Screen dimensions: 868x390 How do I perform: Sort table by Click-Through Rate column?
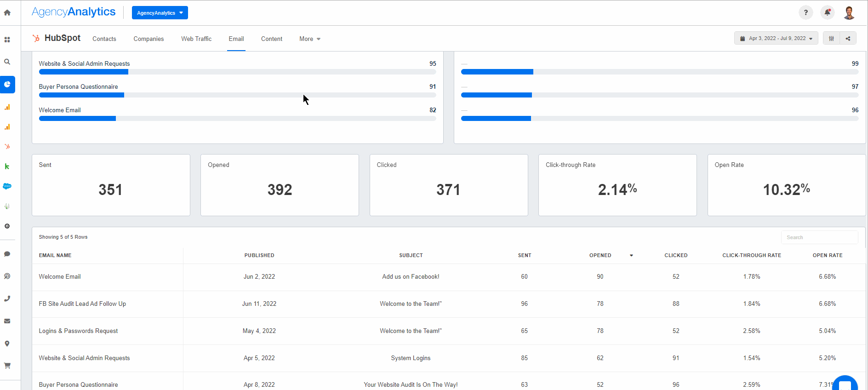point(751,255)
